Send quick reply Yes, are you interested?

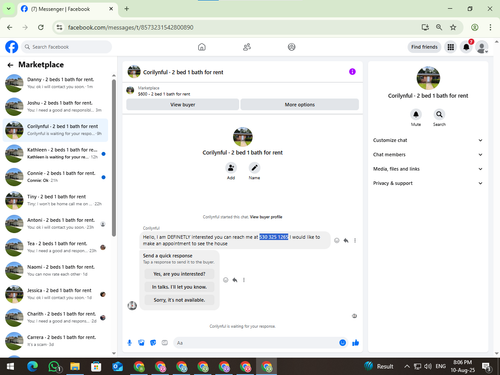tap(179, 274)
